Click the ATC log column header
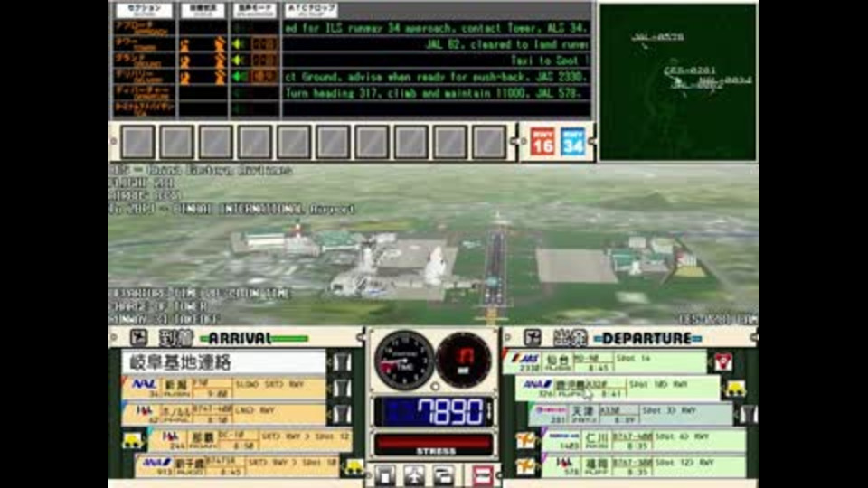868x488 pixels. 311,10
